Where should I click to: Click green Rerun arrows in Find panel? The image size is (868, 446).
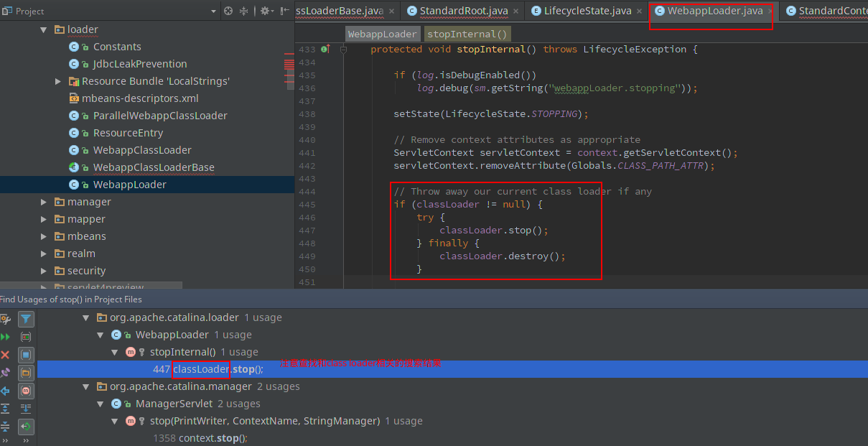point(6,336)
